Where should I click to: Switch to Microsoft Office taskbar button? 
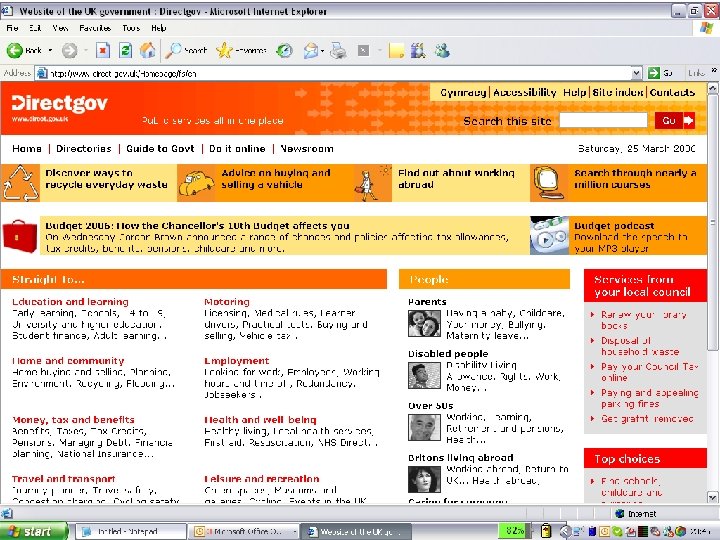click(x=243, y=531)
